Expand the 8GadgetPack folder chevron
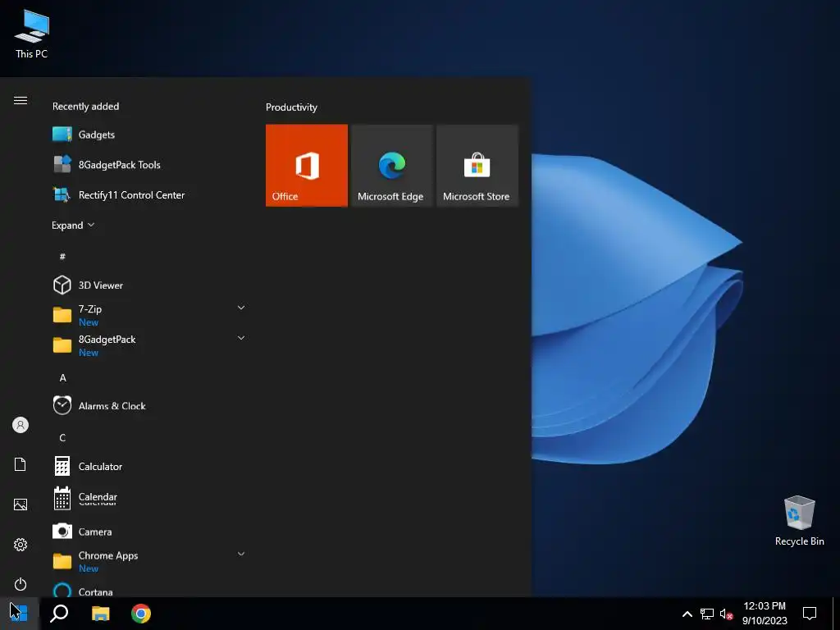This screenshot has width=840, height=630. 241,338
